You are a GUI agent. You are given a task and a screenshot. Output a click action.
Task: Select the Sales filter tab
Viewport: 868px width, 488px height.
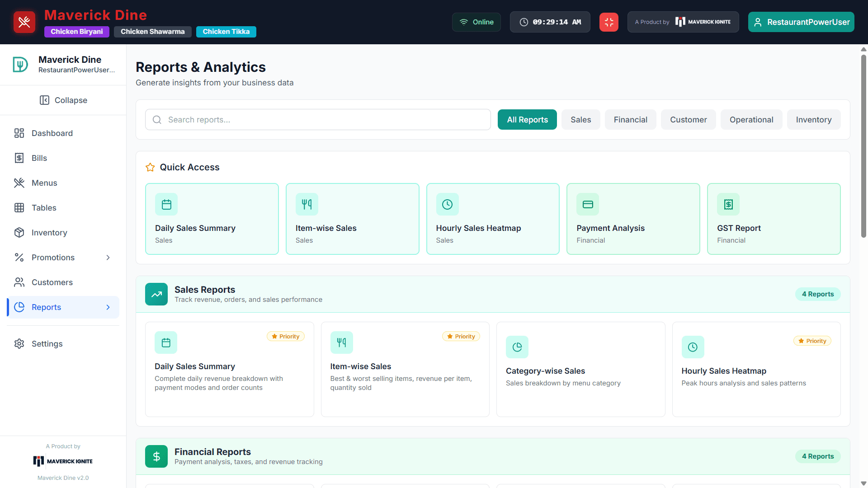point(580,119)
